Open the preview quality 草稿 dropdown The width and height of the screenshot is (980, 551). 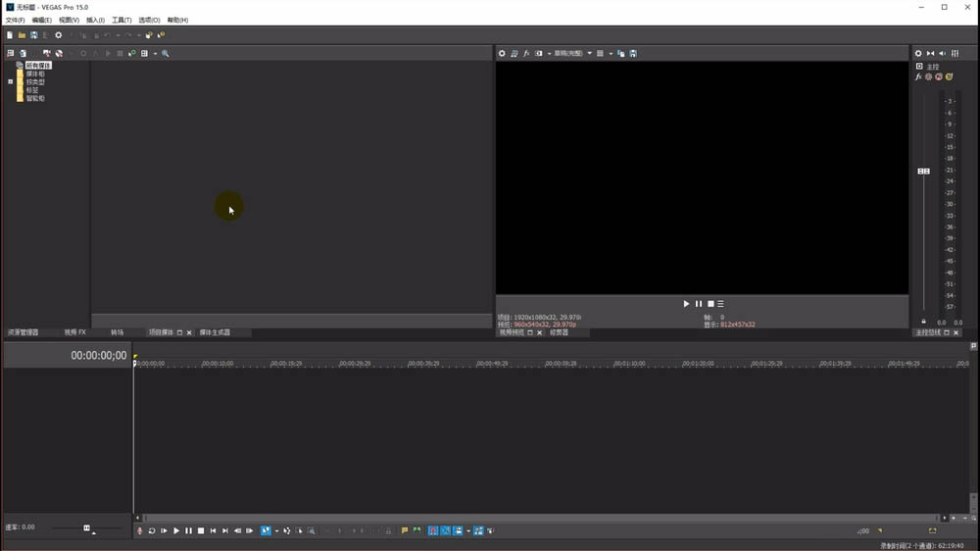pos(572,53)
